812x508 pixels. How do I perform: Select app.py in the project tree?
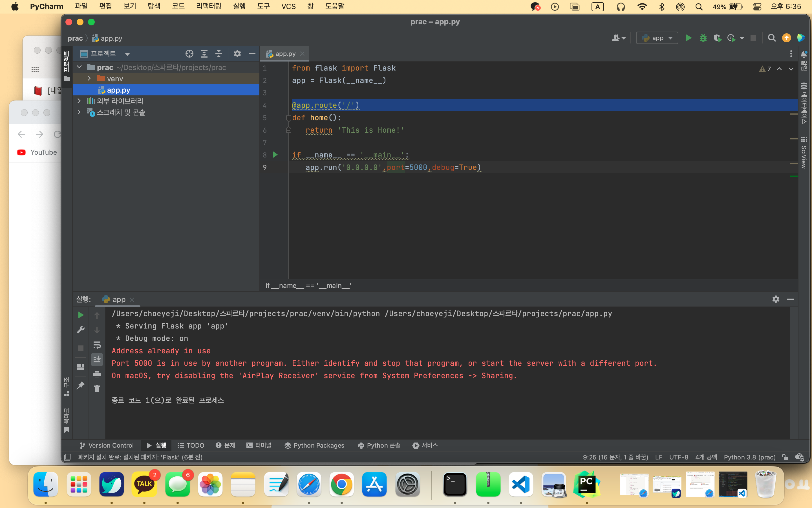pos(166,90)
